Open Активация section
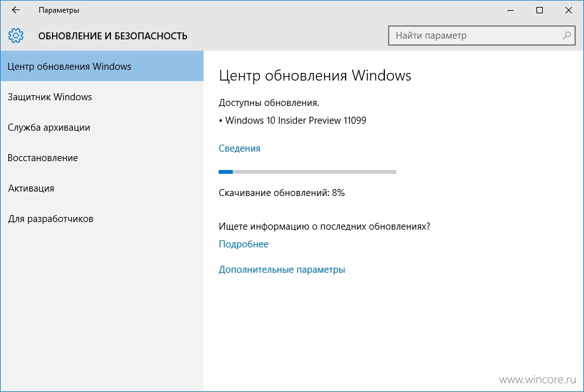 (x=101, y=188)
